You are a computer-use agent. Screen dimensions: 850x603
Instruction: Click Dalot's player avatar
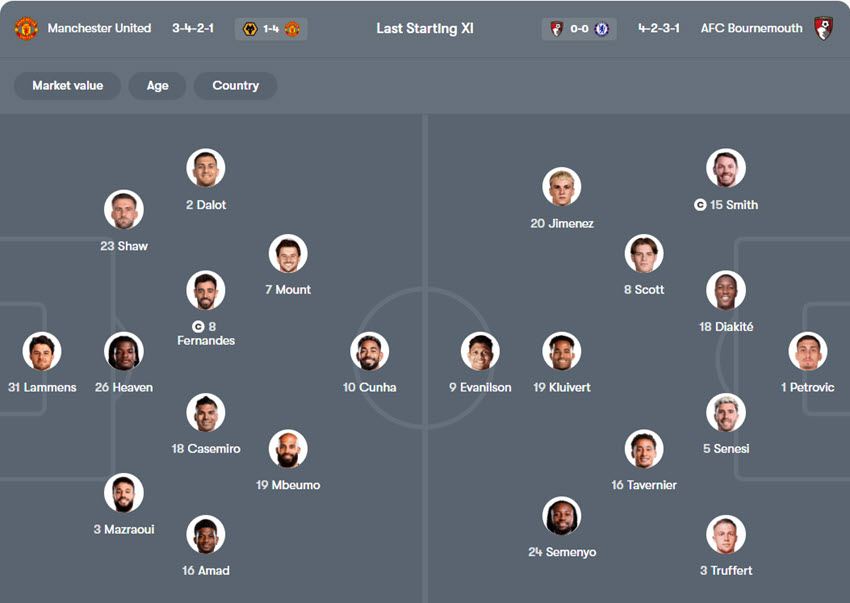point(206,168)
